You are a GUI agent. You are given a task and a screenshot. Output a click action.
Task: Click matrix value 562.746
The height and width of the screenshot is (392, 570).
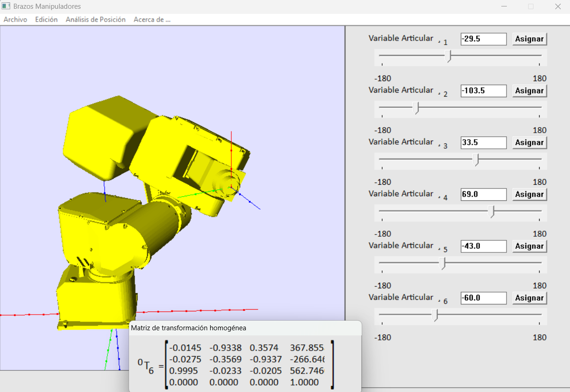point(307,371)
